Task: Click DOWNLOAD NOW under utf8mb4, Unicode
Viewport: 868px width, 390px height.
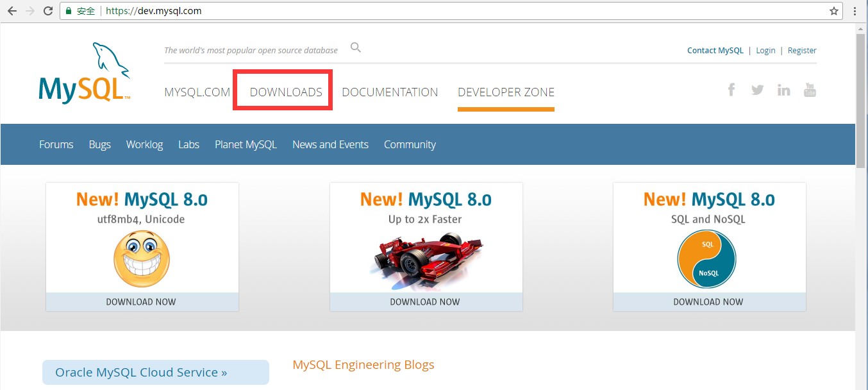Action: [x=141, y=301]
